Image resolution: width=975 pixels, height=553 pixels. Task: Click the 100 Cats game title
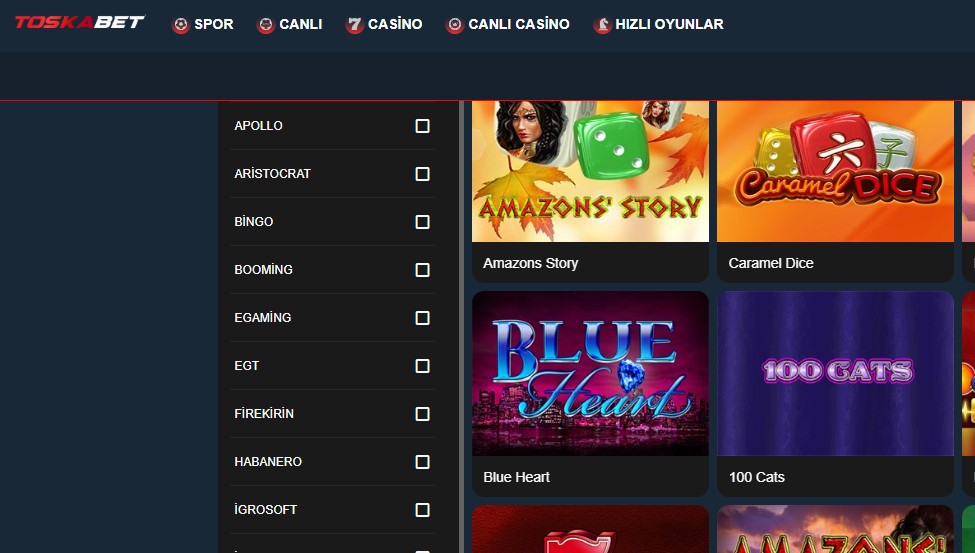point(757,477)
